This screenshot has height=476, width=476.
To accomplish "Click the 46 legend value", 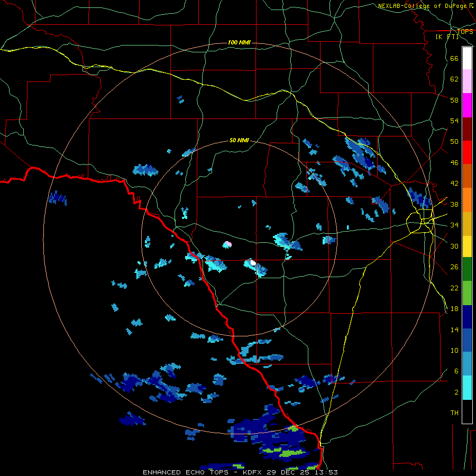I will pyautogui.click(x=454, y=163).
